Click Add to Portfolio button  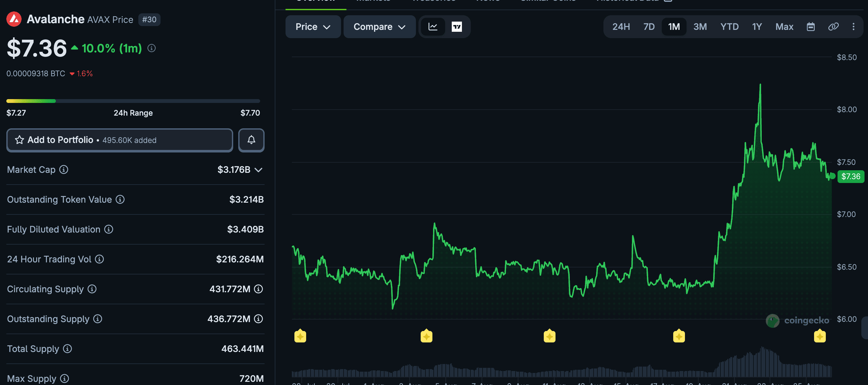tap(120, 140)
